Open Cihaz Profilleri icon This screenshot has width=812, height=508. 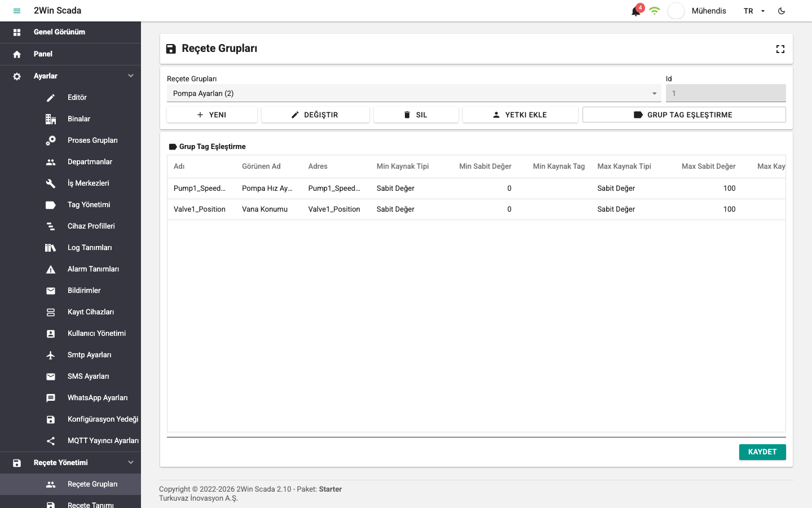coord(51,226)
